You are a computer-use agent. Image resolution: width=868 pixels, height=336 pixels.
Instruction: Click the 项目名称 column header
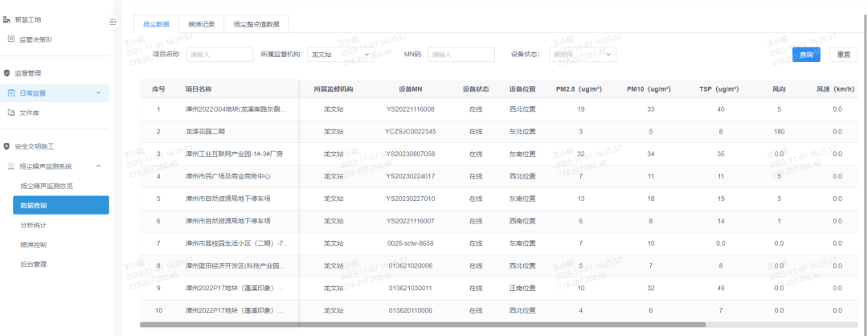point(199,89)
